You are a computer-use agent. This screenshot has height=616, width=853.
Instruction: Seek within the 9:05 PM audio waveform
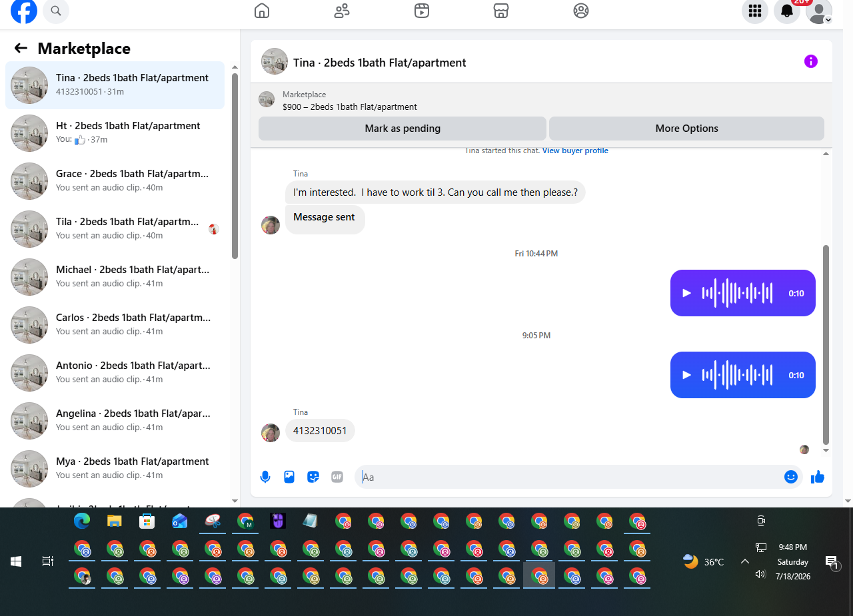[x=737, y=375]
